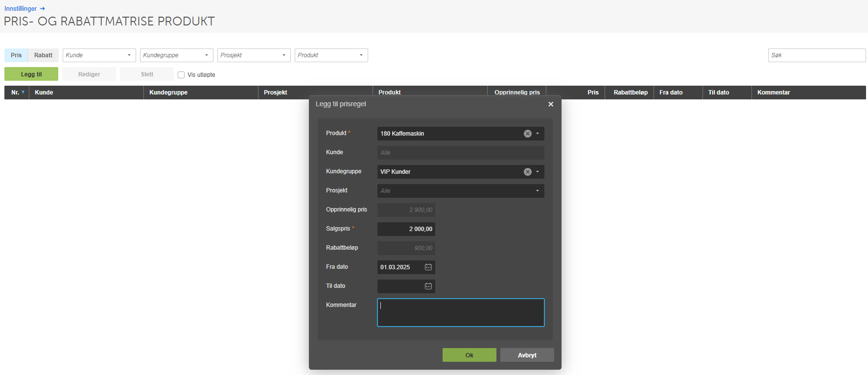The image size is (868, 375).
Task: Click the Søk search field
Action: (817, 55)
